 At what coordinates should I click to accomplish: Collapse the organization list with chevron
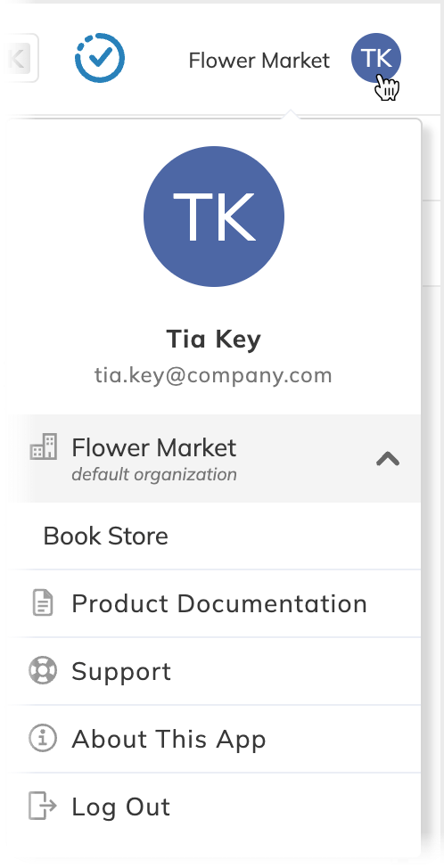(388, 459)
